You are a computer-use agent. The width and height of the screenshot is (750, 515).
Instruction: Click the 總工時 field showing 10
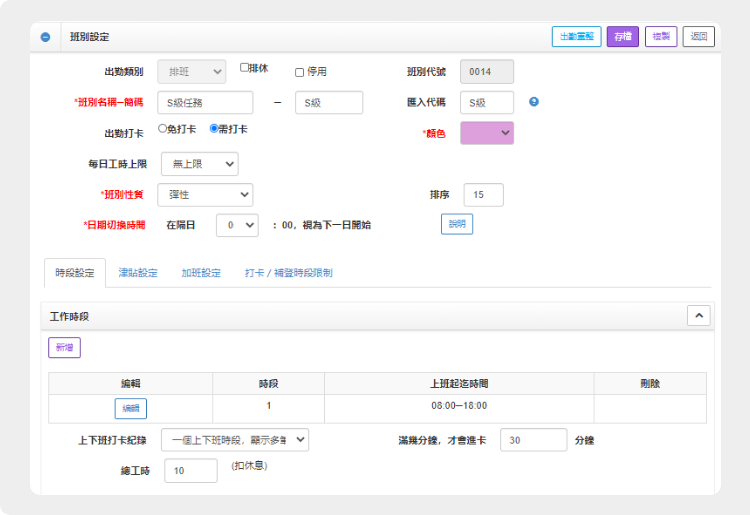[x=191, y=471]
